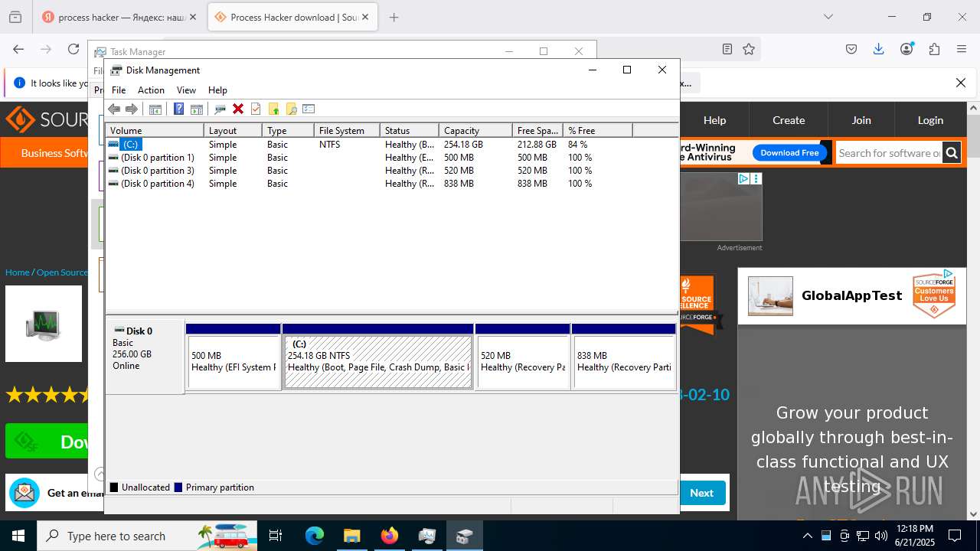Screen dimensions: 980x551
Task: Sort by the Type column header
Action: 288,131
